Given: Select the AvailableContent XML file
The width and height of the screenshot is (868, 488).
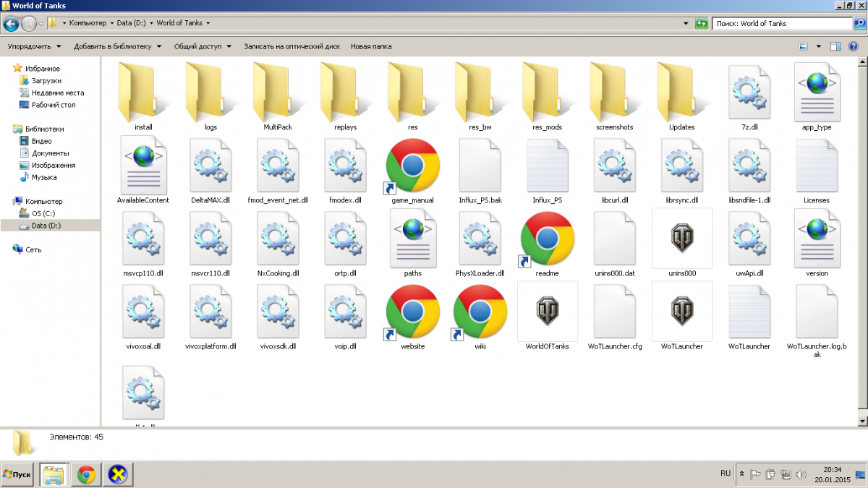Looking at the screenshot, I should point(143,165).
